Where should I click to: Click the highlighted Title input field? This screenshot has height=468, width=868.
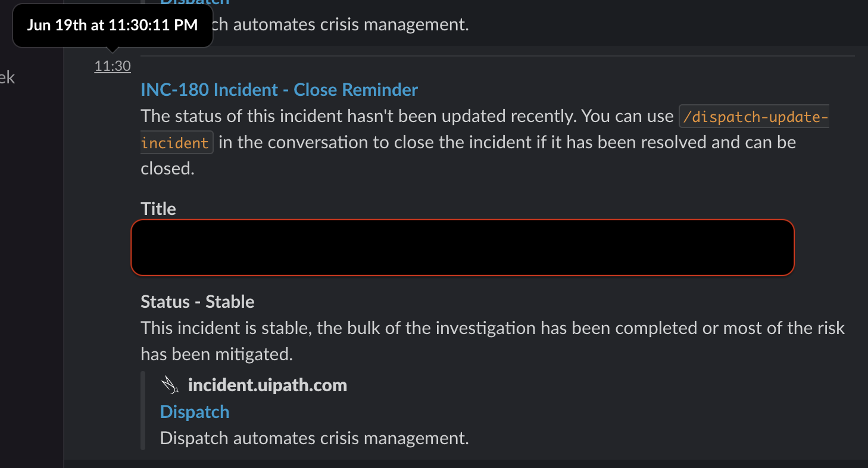tap(462, 247)
